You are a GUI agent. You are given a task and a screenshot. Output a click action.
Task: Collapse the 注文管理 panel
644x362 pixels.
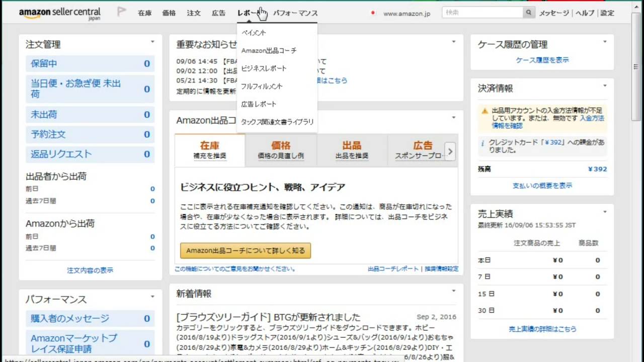click(152, 42)
